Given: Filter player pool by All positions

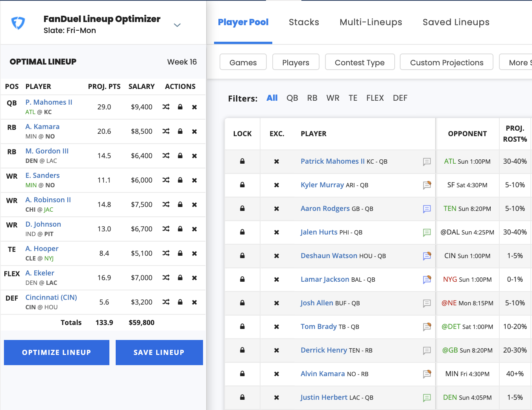Looking at the screenshot, I should [272, 98].
